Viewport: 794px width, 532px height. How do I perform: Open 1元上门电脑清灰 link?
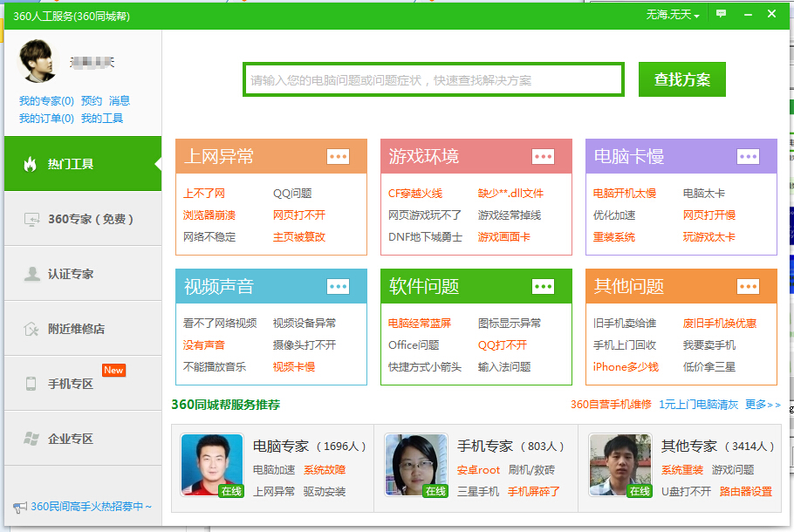[x=698, y=405]
